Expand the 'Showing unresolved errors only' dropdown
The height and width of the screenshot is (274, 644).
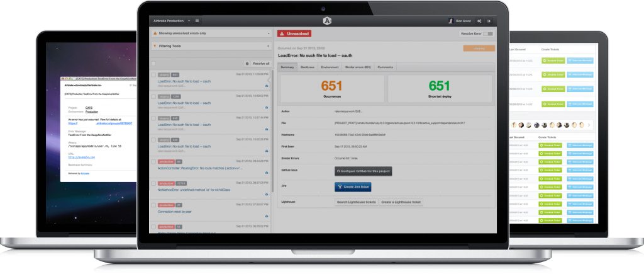point(211,33)
